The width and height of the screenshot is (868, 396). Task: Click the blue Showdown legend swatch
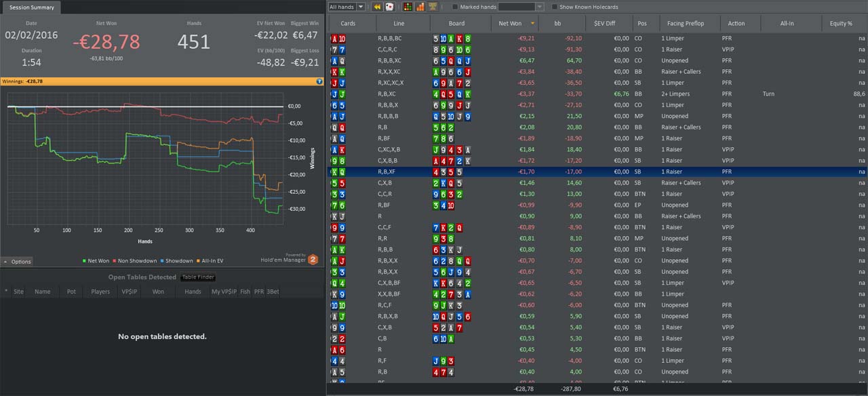click(163, 261)
